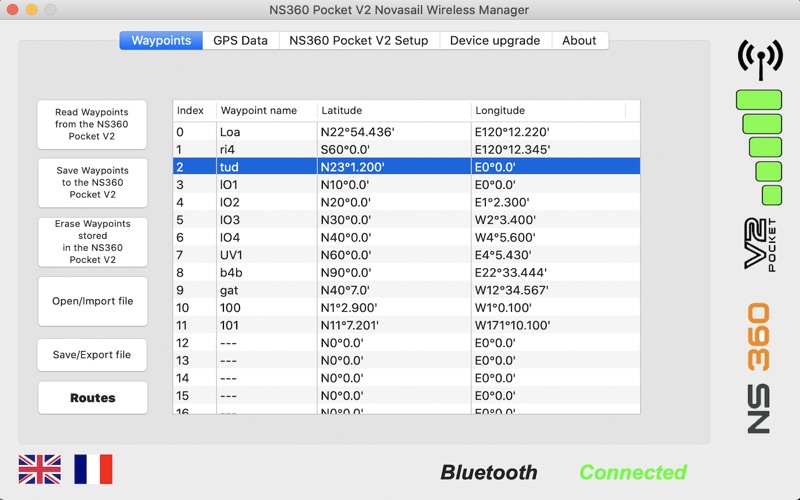Switch language to English via UK flag
Image resolution: width=800 pixels, height=500 pixels.
tap(40, 469)
